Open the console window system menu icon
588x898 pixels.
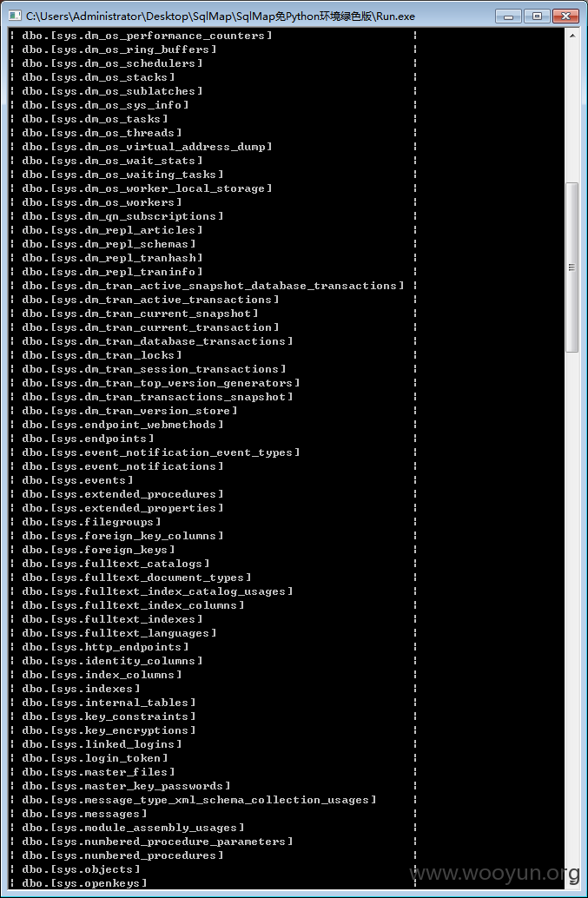(x=15, y=16)
